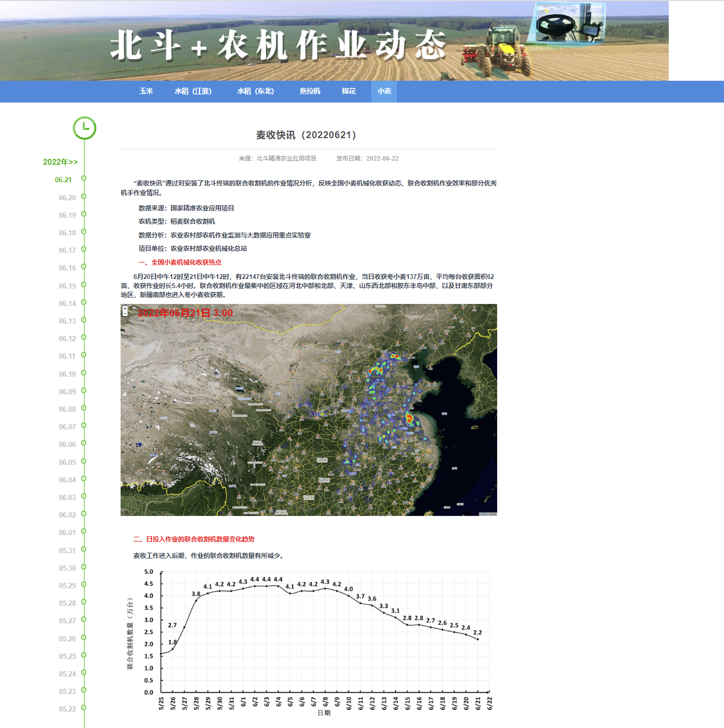This screenshot has height=728, width=724.
Task: Zoom out the map with minus button
Action: [125, 314]
